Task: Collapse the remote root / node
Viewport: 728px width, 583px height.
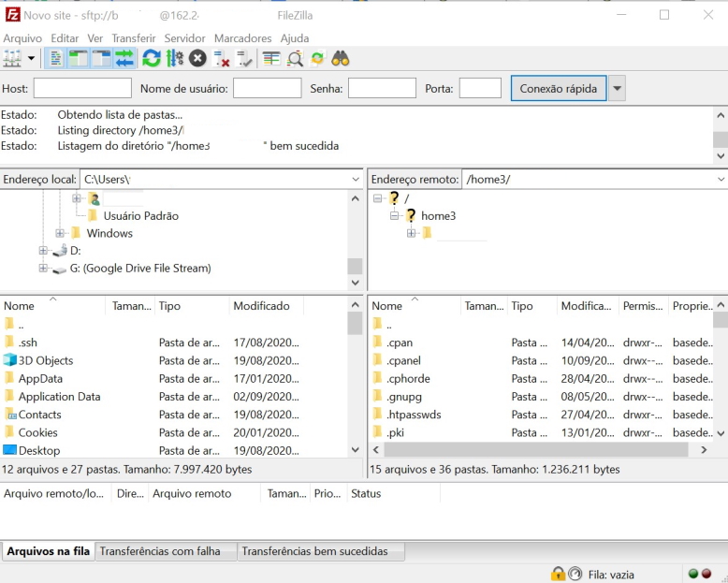Action: point(377,198)
